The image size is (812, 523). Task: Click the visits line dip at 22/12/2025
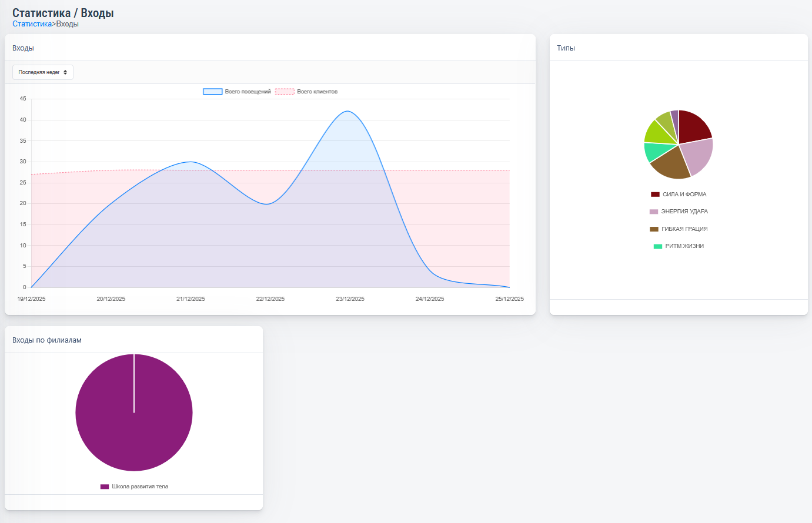click(268, 204)
